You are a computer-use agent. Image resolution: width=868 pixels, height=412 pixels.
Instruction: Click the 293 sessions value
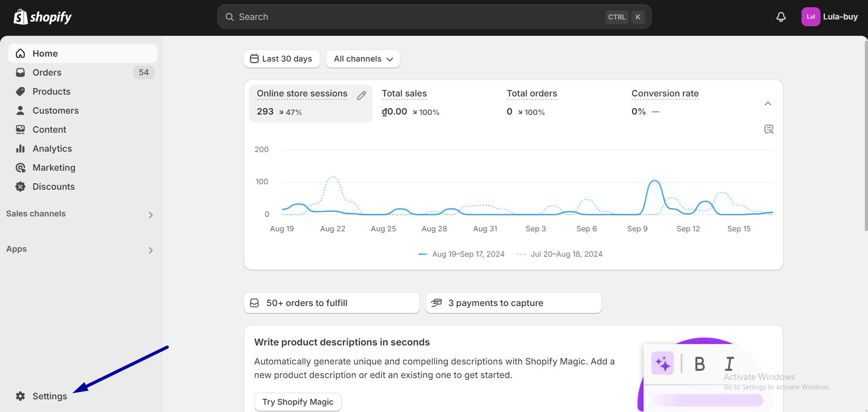[265, 111]
